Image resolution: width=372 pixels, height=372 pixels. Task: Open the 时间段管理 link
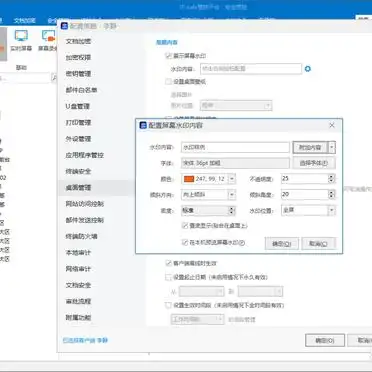[242, 319]
